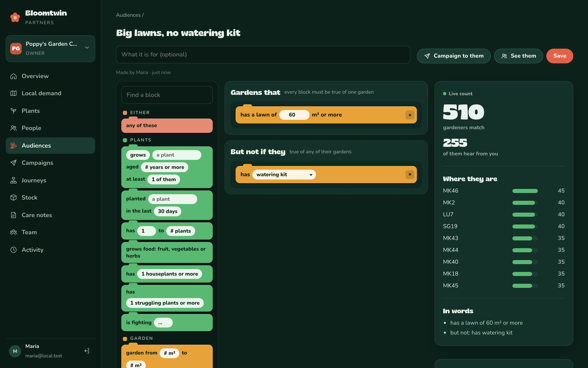Click the Audiences breadcrumb link
This screenshot has width=588, height=368.
click(128, 15)
